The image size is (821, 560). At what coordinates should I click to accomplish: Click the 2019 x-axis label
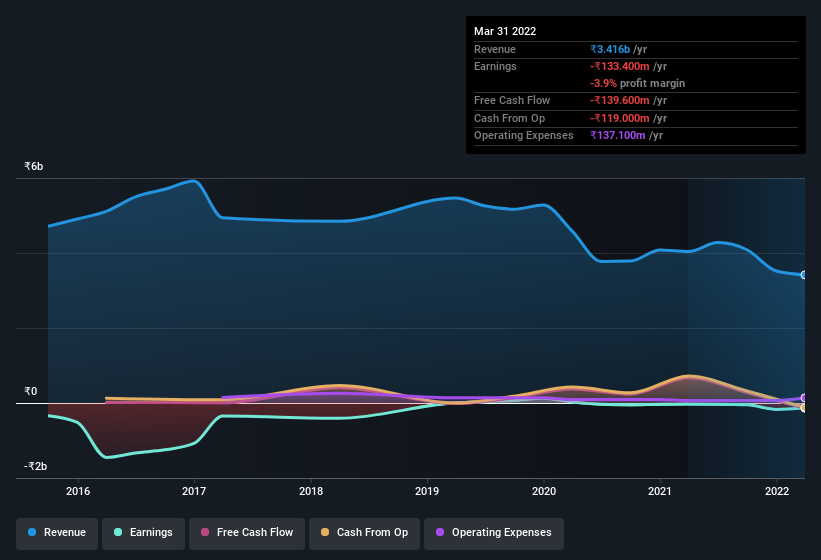pos(427,491)
